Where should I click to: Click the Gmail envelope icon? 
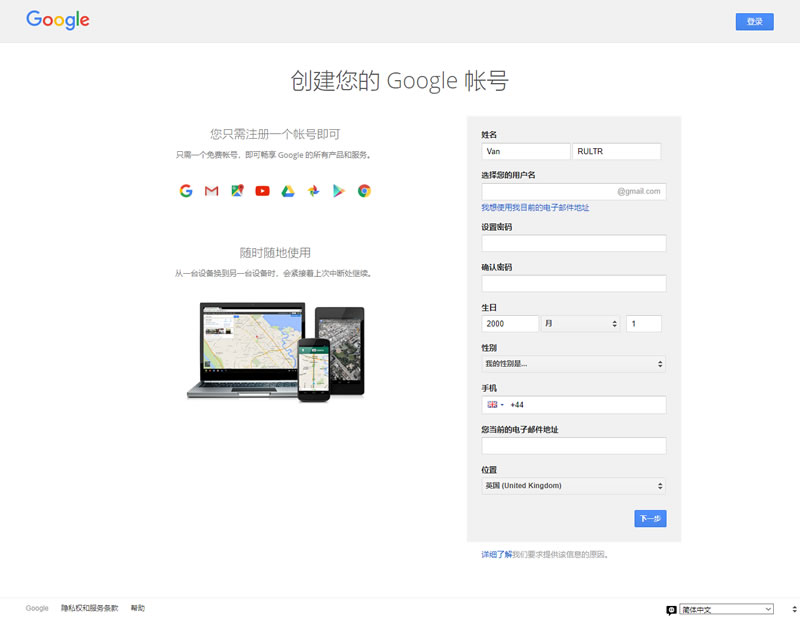tap(211, 191)
